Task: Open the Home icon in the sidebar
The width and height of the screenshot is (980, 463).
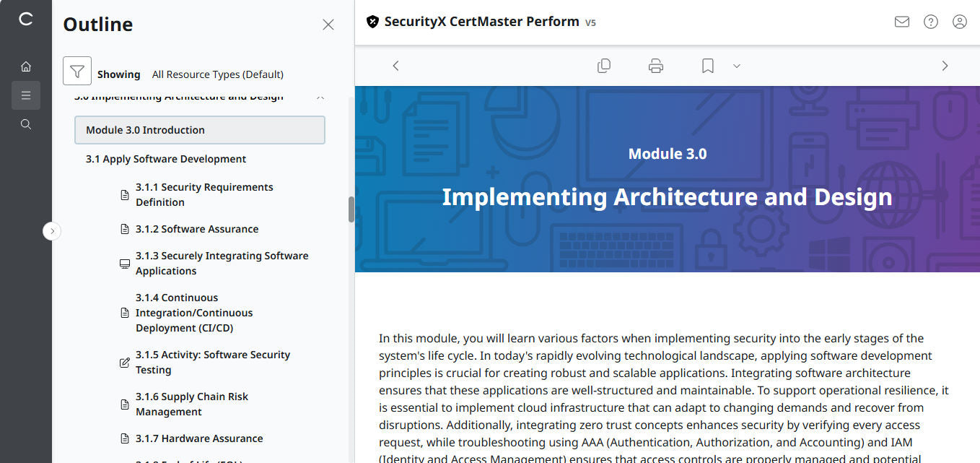Action: [x=26, y=66]
